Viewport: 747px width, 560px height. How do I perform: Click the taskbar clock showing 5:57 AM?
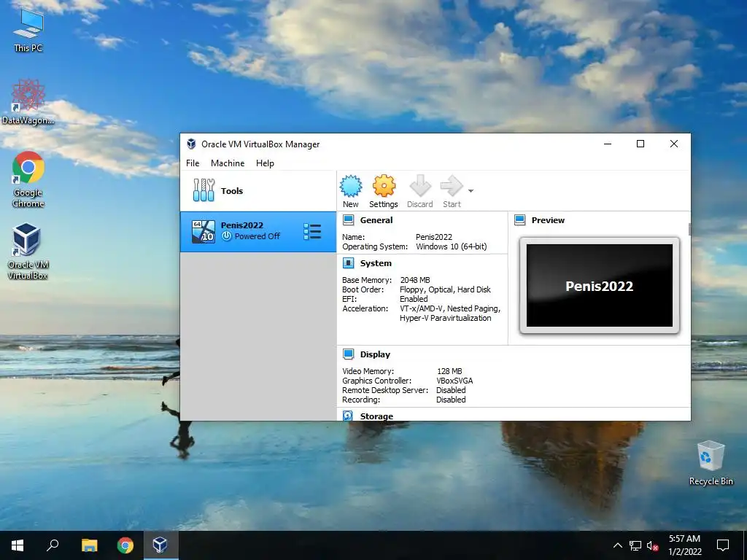[684, 545]
